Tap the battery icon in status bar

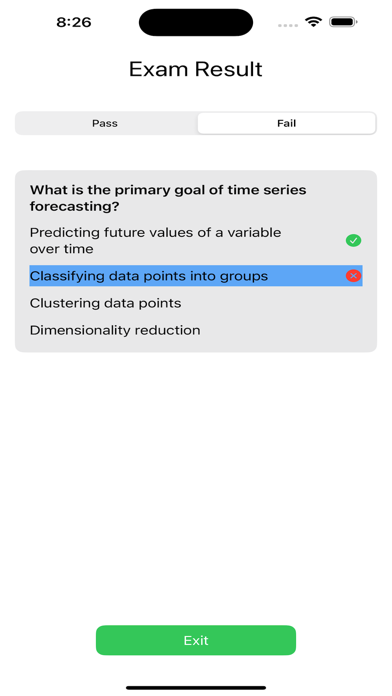pyautogui.click(x=343, y=22)
